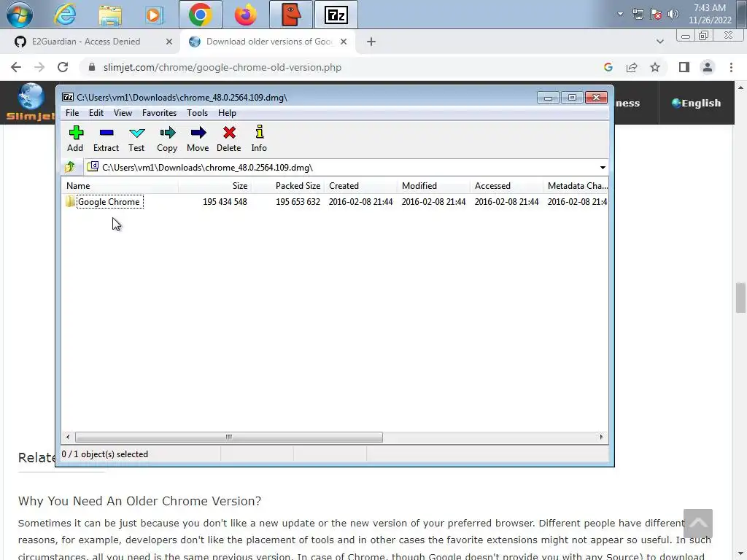Go up one folder level in 7-Zip
Screen dimensions: 747x560
click(70, 167)
